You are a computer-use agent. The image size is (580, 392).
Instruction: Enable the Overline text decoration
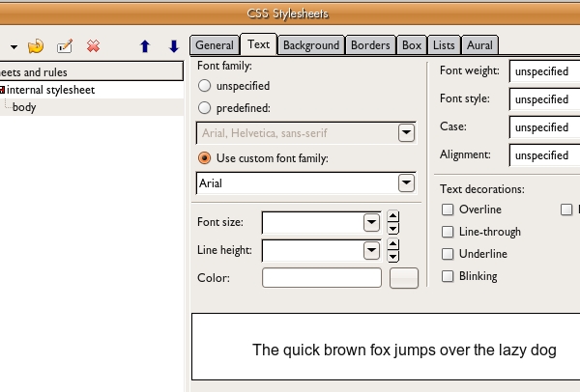tap(448, 210)
